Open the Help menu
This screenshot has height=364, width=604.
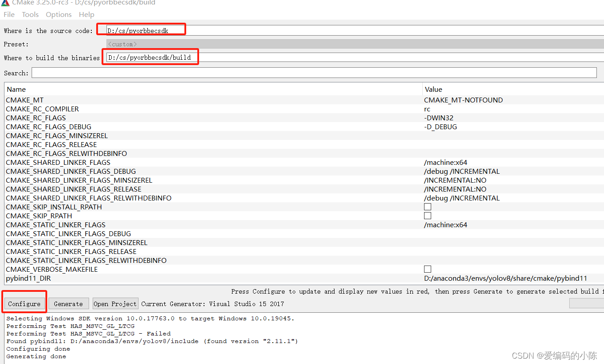coord(86,14)
